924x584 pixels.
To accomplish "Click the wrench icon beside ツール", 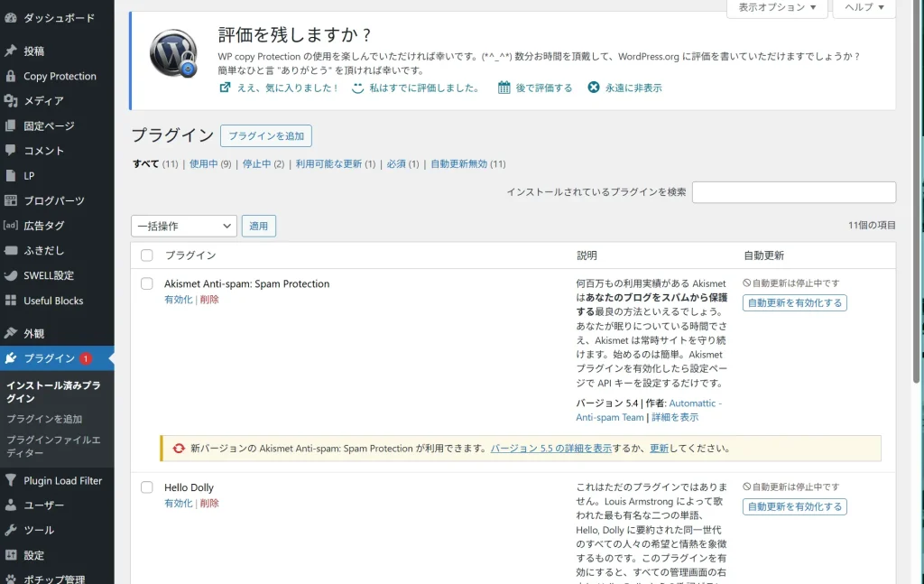I will 11,530.
